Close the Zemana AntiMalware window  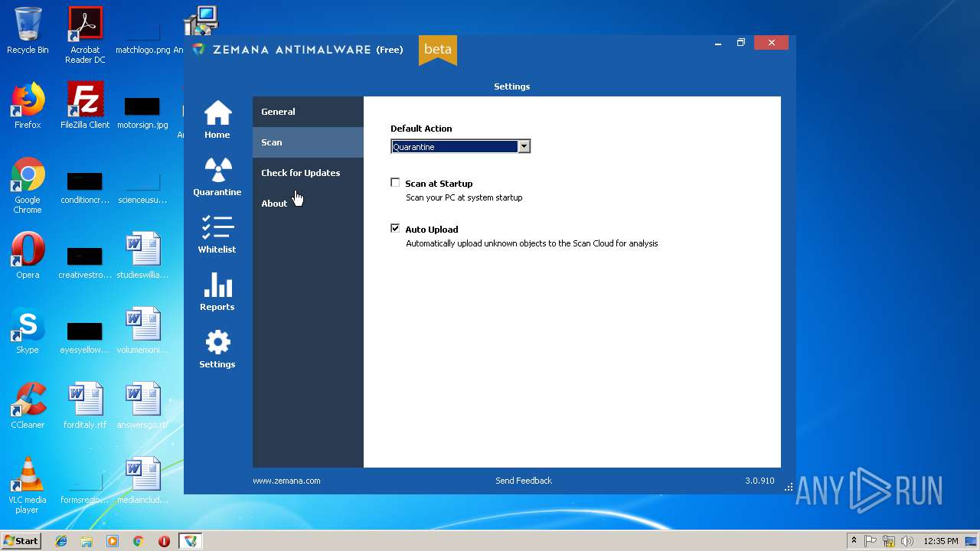coord(771,43)
